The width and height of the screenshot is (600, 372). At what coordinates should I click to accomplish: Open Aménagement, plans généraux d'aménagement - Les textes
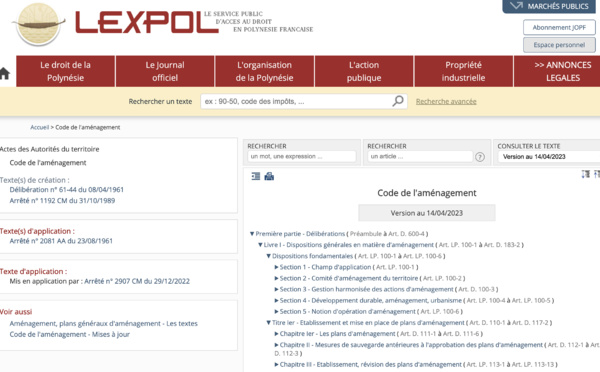103,323
